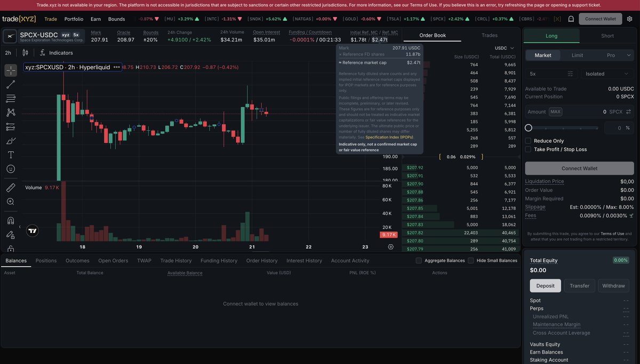The image size is (640, 364).
Task: Click the percent icon beside the Fees value
Action: click(631, 215)
